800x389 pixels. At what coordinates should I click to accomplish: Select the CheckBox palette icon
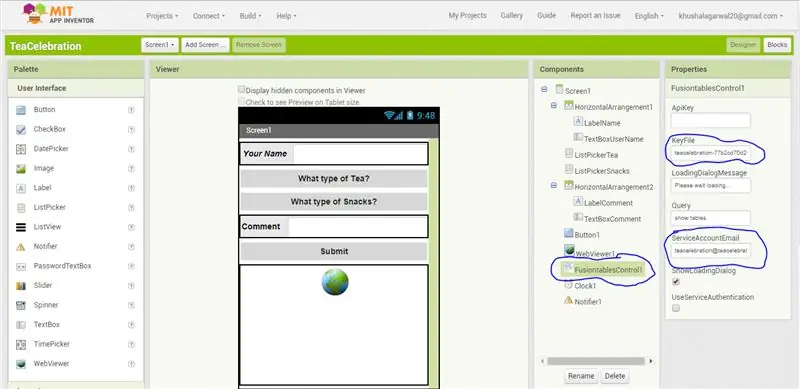(21, 130)
